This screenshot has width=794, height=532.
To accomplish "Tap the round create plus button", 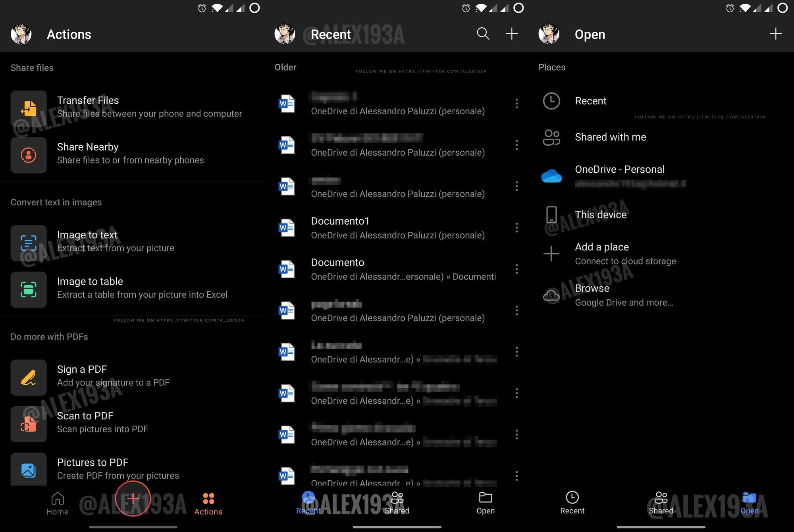I will coord(133,498).
